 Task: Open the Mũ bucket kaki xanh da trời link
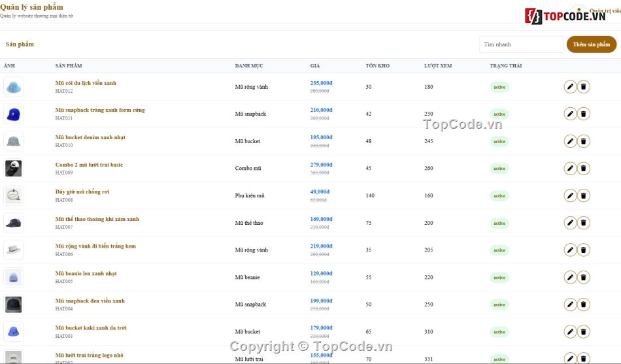(91, 327)
